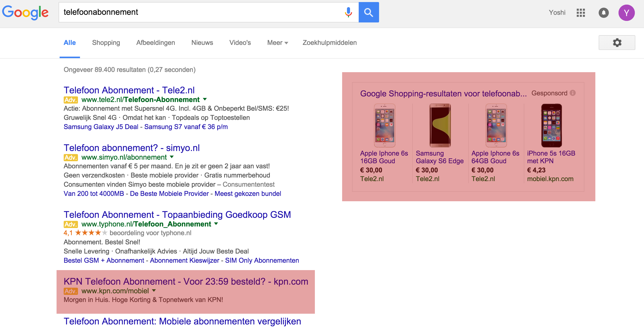Open Telefoon Abonnement - Tele2.nl result

tap(129, 90)
